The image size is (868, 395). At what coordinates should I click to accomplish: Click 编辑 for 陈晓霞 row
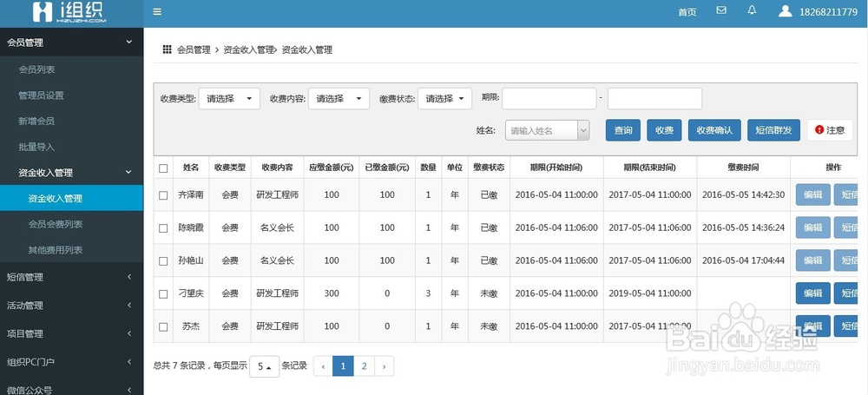[812, 227]
